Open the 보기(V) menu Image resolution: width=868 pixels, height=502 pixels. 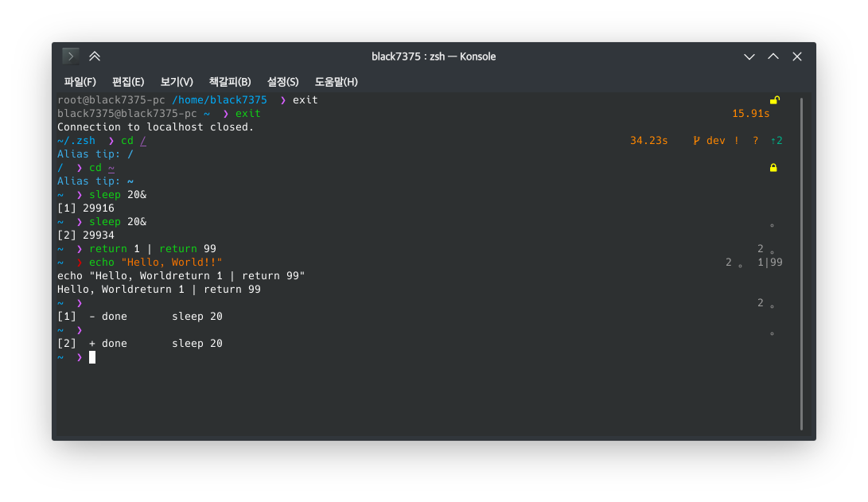point(177,82)
